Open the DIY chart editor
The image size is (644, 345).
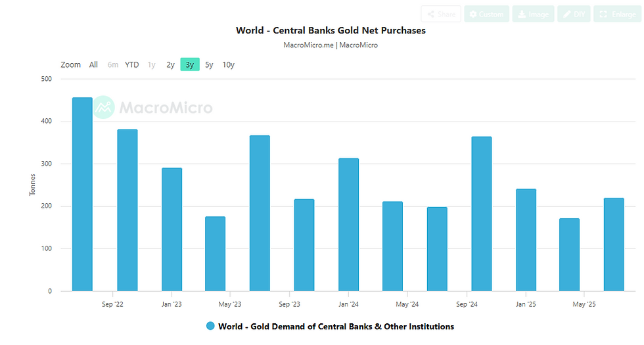point(574,14)
